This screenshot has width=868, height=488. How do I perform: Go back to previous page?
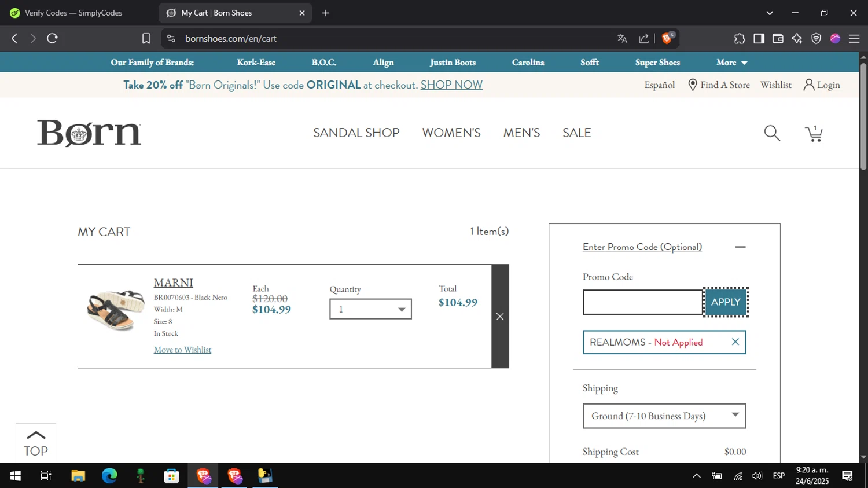14,38
